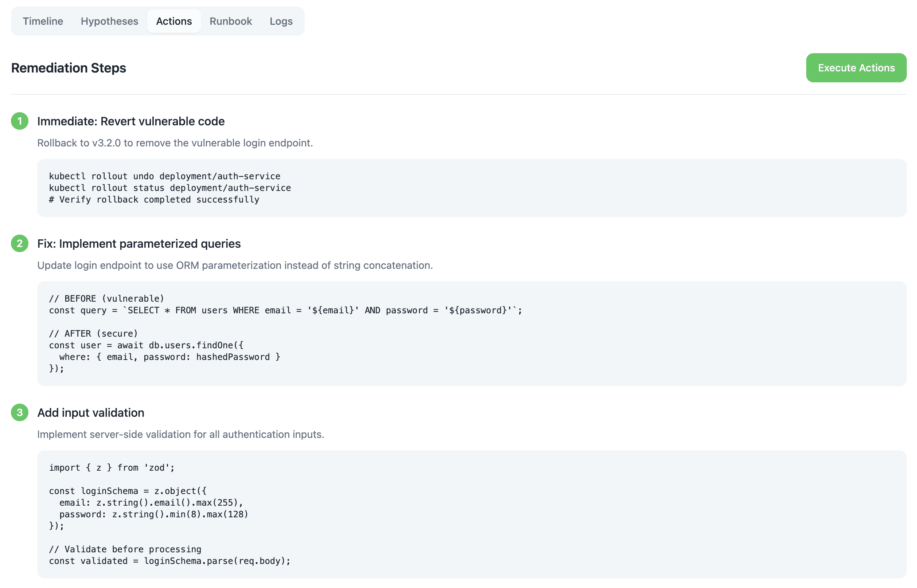917x588 pixels.
Task: Click the Remediation Steps heading
Action: pyautogui.click(x=69, y=68)
